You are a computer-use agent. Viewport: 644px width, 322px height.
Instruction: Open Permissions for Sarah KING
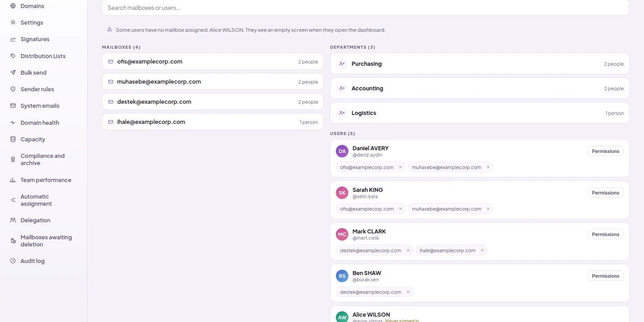click(606, 193)
